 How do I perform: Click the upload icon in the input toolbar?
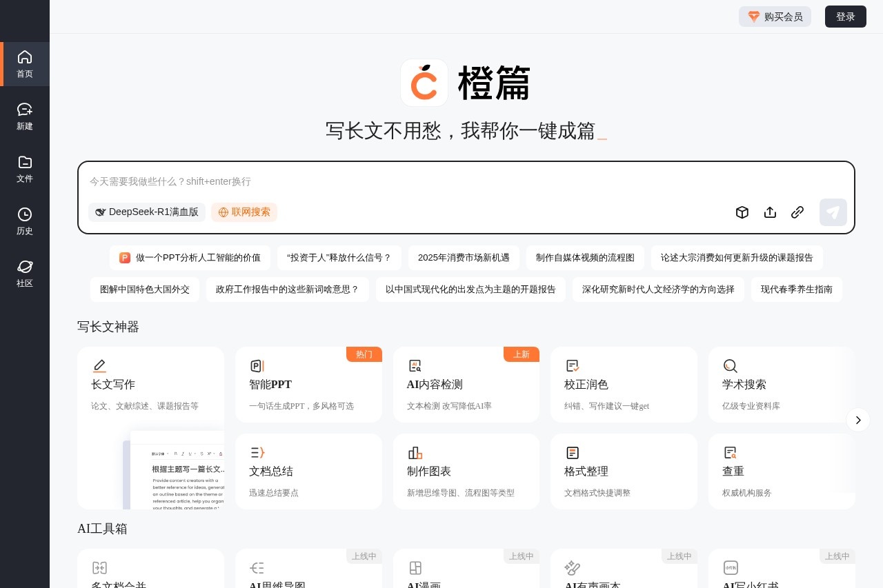(x=770, y=212)
